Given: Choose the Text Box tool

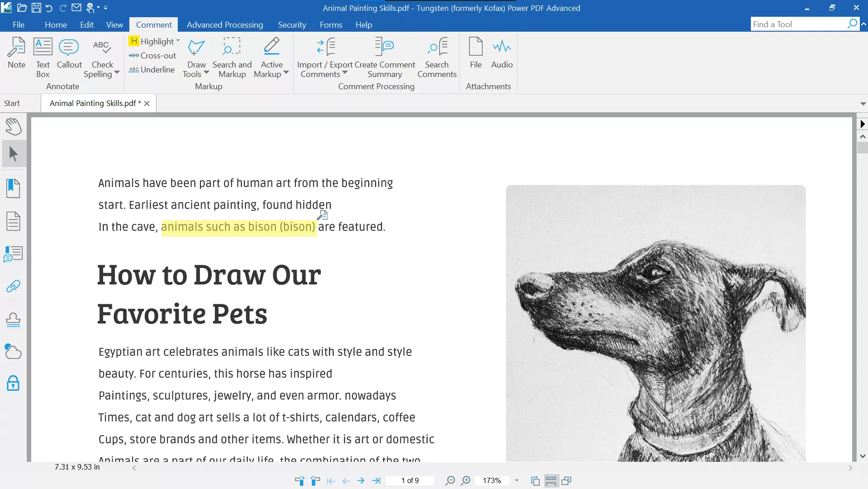Looking at the screenshot, I should [43, 57].
